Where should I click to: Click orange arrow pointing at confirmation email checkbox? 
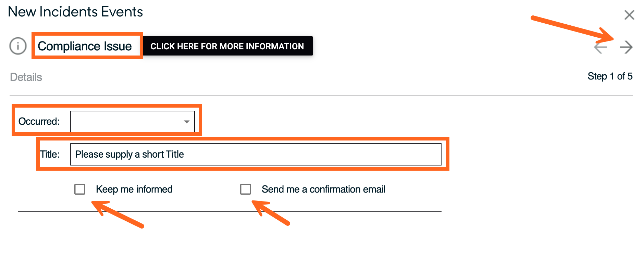[271, 213]
